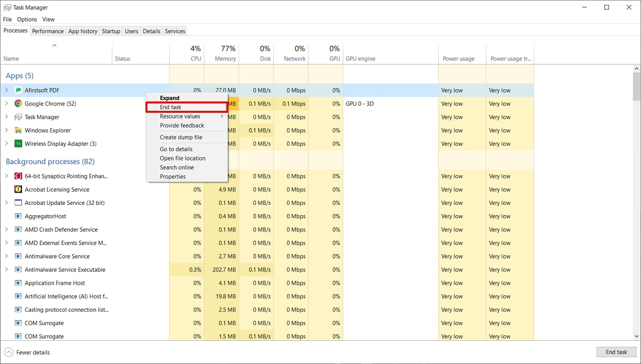Expand the Antimalware Service Executable row
Screen dimensions: 641x364
tap(6, 269)
